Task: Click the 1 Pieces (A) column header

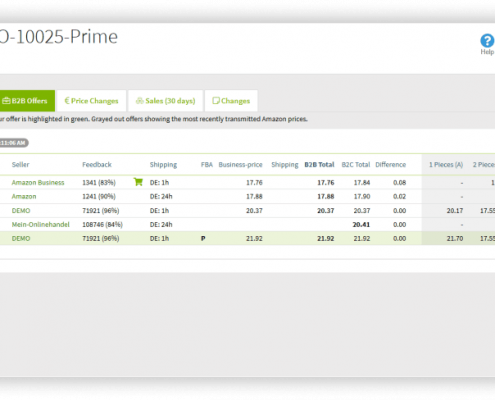Action: pos(446,165)
